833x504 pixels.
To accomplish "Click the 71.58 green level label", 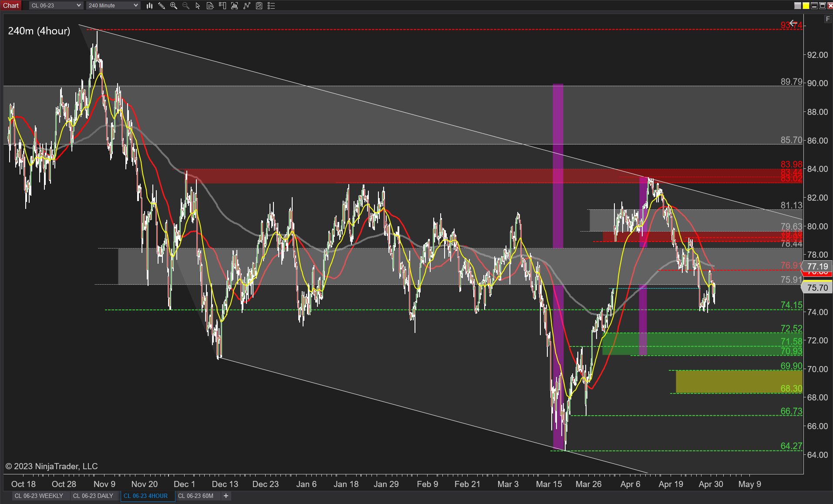I will pyautogui.click(x=791, y=342).
